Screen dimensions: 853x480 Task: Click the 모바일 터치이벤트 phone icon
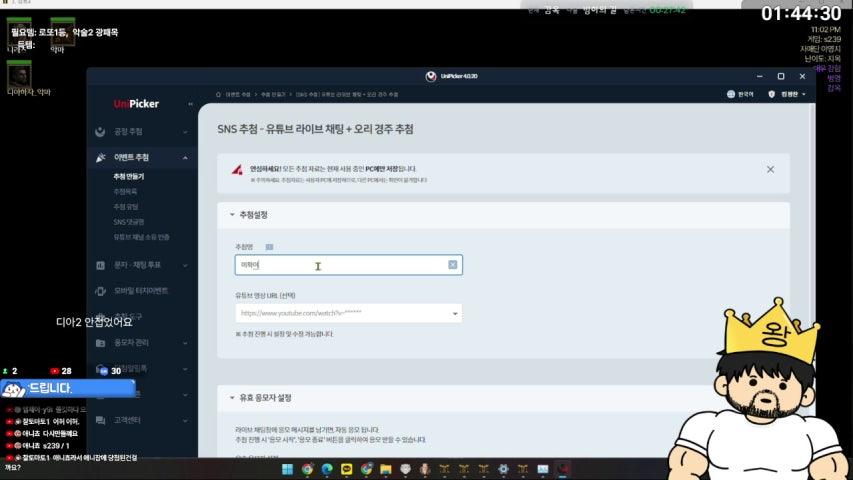click(x=101, y=291)
